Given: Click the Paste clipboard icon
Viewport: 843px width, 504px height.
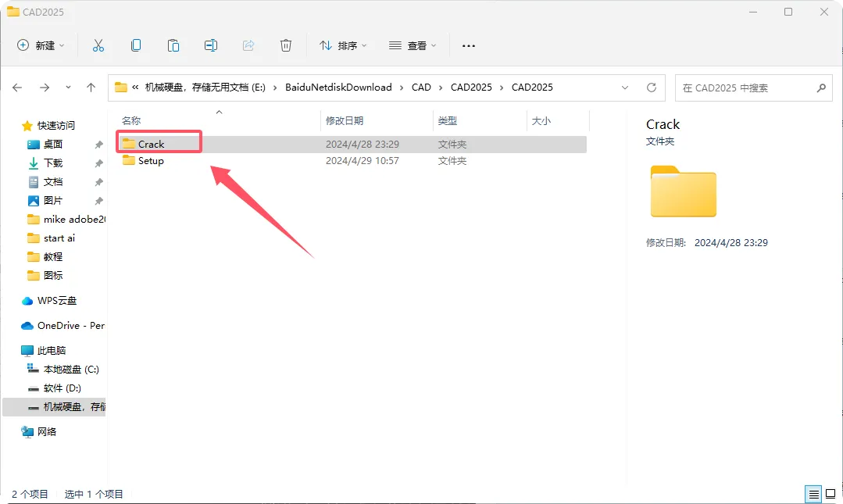Looking at the screenshot, I should (173, 46).
